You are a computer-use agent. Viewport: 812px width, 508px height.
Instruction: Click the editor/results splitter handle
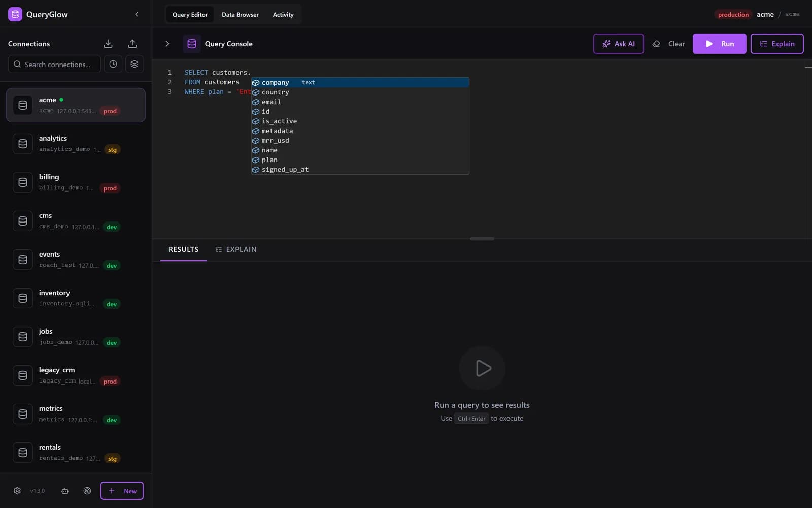coord(482,238)
